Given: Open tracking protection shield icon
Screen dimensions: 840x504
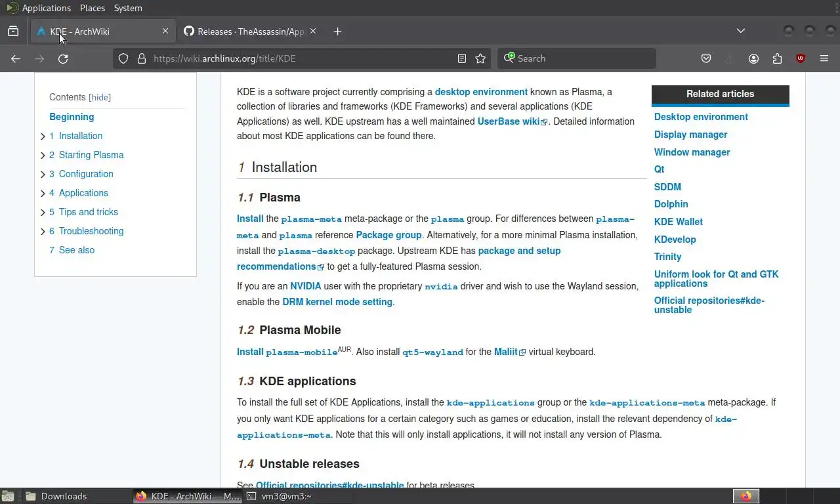Looking at the screenshot, I should [x=123, y=58].
